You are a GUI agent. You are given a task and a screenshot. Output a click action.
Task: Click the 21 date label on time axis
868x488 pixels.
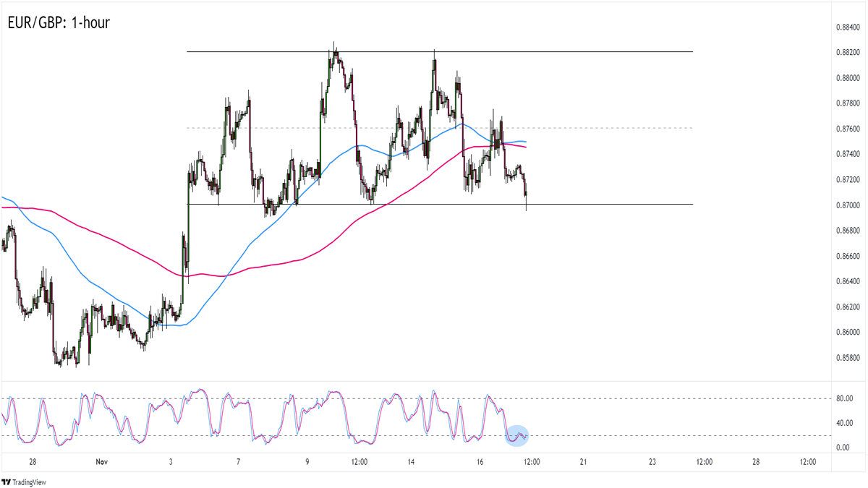(583, 462)
